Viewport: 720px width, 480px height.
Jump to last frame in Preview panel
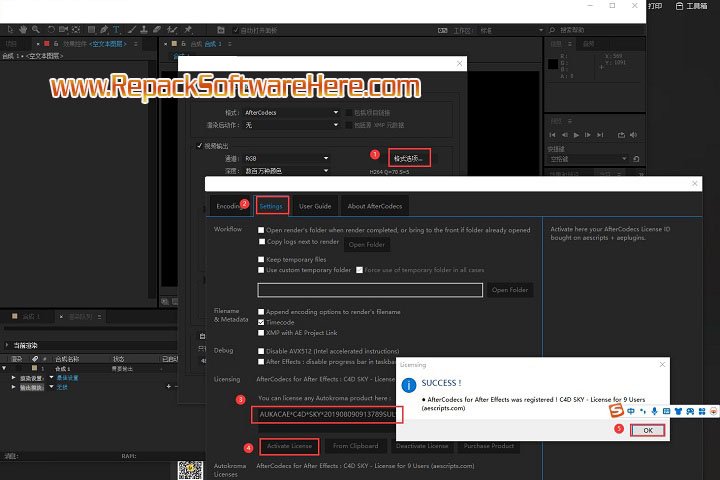(600, 135)
